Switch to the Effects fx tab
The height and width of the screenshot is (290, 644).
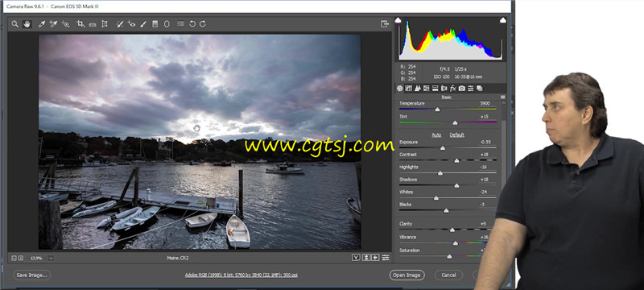(452, 89)
